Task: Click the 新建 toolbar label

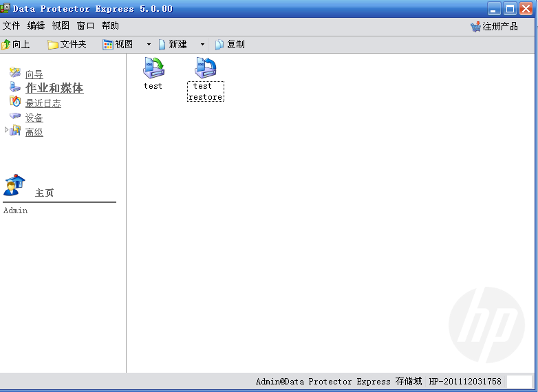Action: click(177, 45)
